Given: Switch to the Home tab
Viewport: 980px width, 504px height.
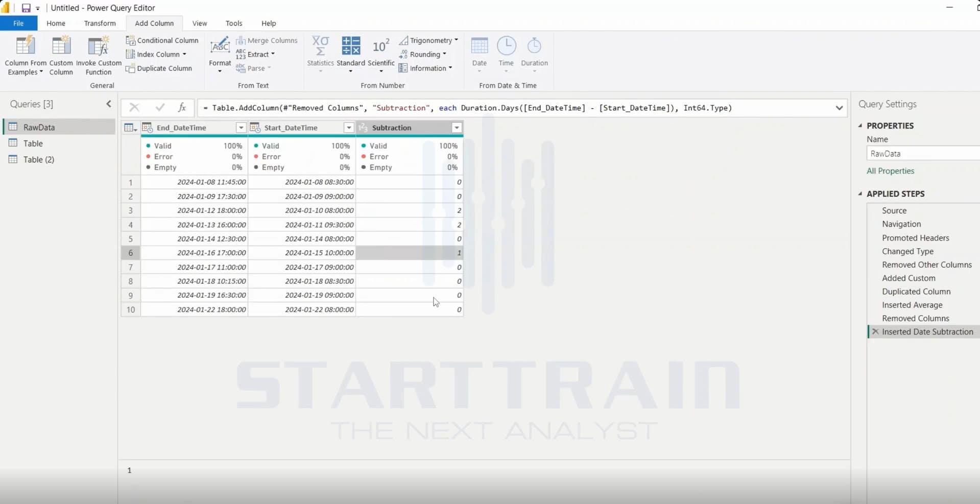Looking at the screenshot, I should pos(56,23).
